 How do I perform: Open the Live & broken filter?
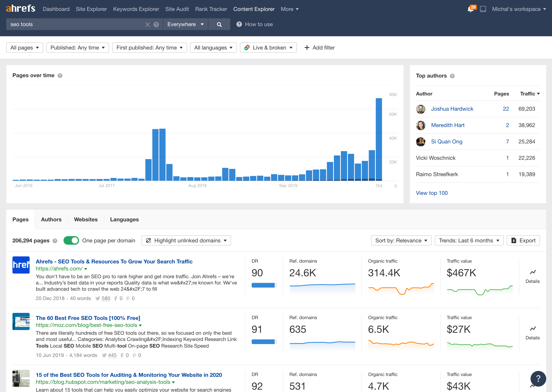pos(268,48)
